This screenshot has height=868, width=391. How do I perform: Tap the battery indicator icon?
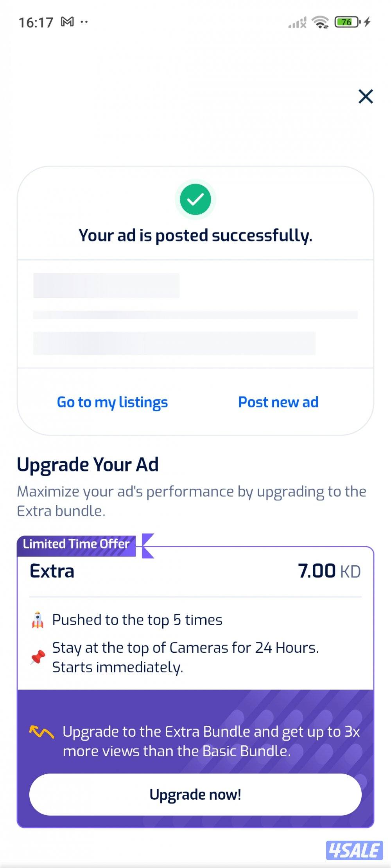(347, 22)
